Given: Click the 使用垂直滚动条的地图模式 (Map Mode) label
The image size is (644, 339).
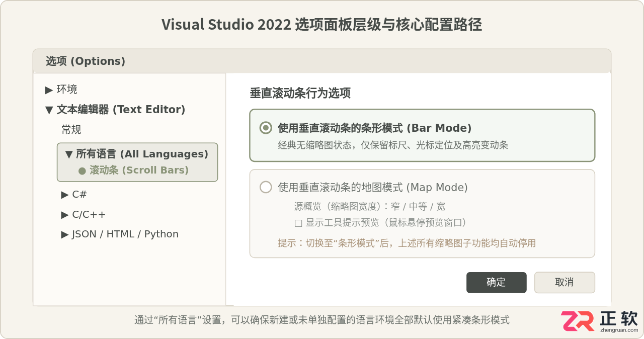Looking at the screenshot, I should 373,188.
